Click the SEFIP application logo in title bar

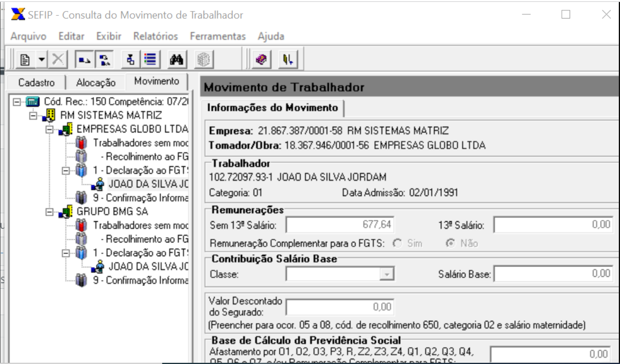click(18, 15)
